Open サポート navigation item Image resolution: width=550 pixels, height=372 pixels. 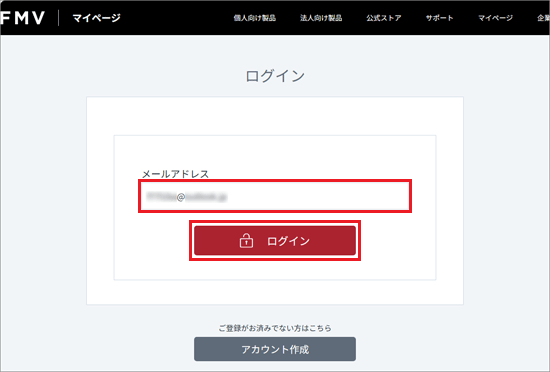440,18
